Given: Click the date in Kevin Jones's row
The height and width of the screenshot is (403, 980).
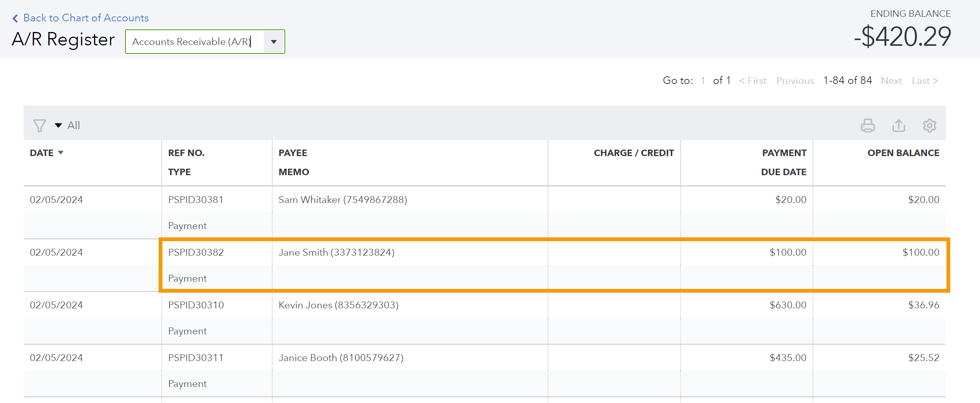Looking at the screenshot, I should point(56,305).
